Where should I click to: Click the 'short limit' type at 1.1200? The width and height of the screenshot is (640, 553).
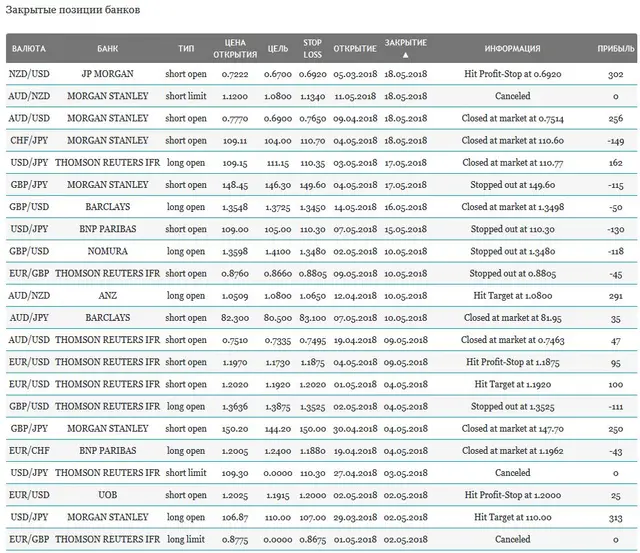coord(186,96)
